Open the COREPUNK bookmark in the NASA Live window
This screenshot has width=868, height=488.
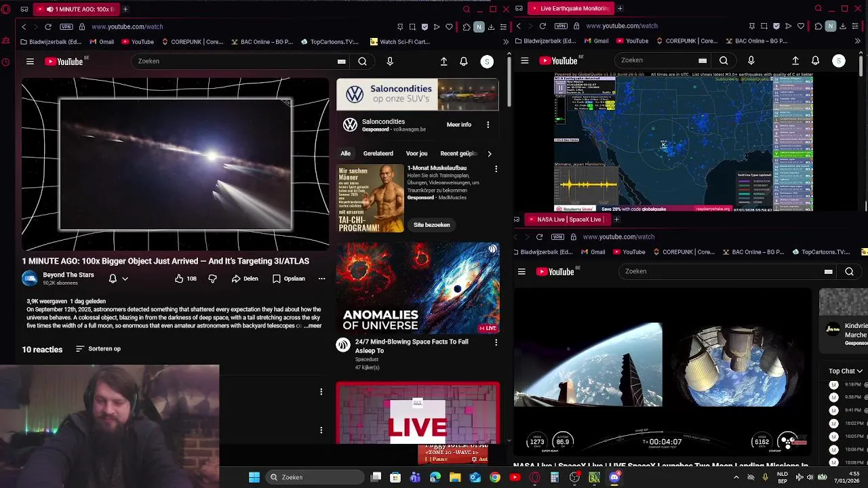tap(685, 252)
